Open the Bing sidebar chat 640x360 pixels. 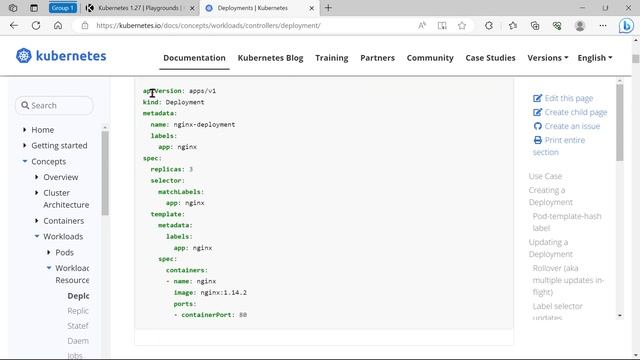(x=626, y=26)
